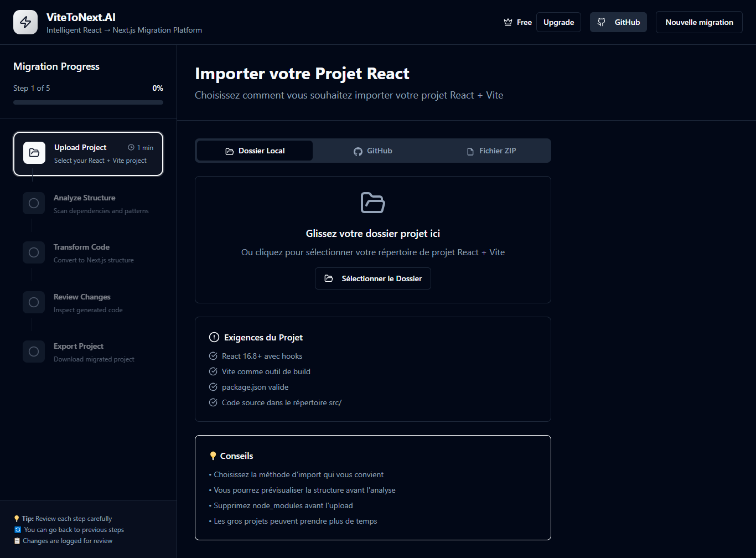Image resolution: width=756 pixels, height=558 pixels.
Task: Click the ViteToNext.AI lightning logo
Action: [25, 22]
